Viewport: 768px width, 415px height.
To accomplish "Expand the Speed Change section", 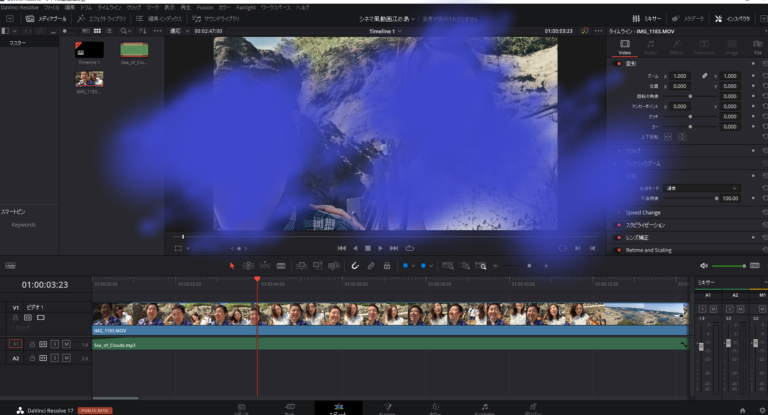I will pos(645,213).
